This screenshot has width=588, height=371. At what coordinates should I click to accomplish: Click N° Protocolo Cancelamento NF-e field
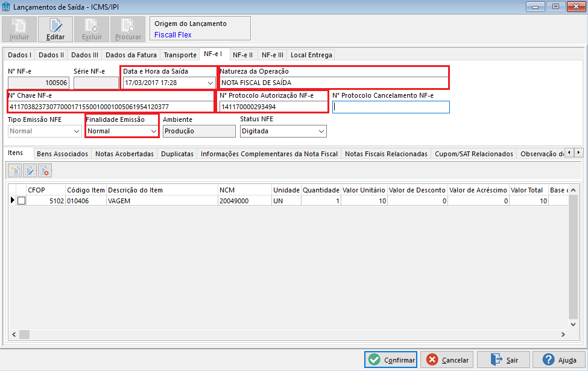tap(391, 107)
